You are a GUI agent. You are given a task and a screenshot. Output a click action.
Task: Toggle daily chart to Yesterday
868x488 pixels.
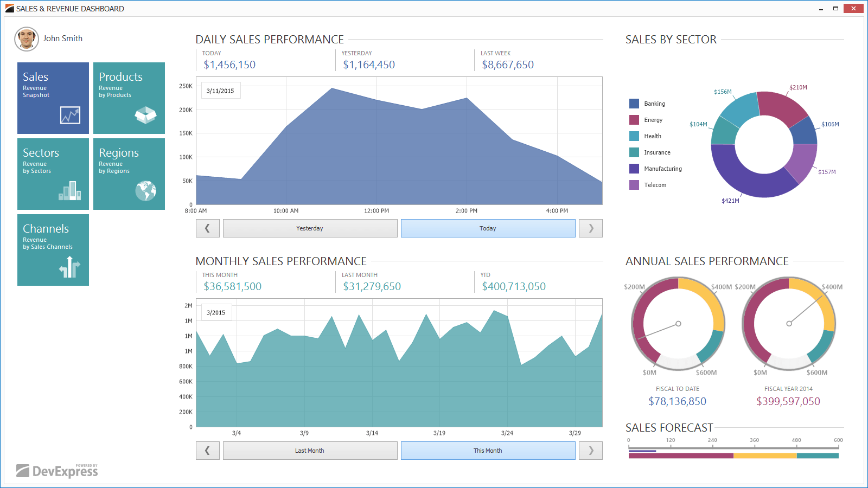(310, 228)
